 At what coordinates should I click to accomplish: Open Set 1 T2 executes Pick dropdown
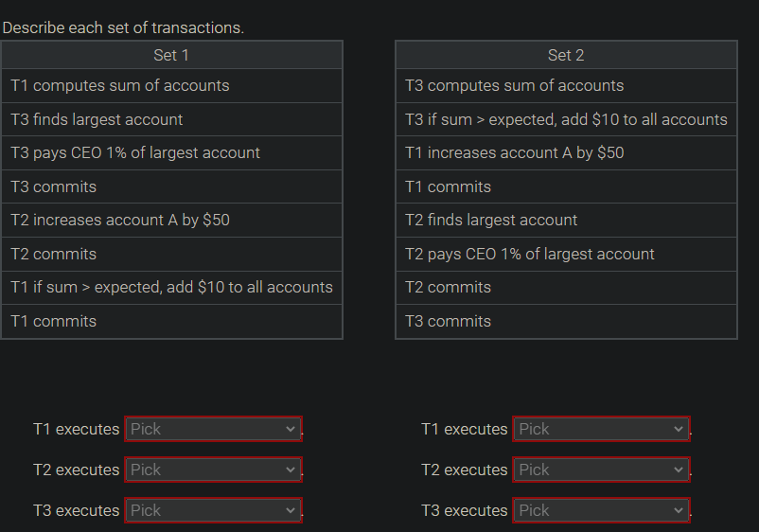coord(213,470)
